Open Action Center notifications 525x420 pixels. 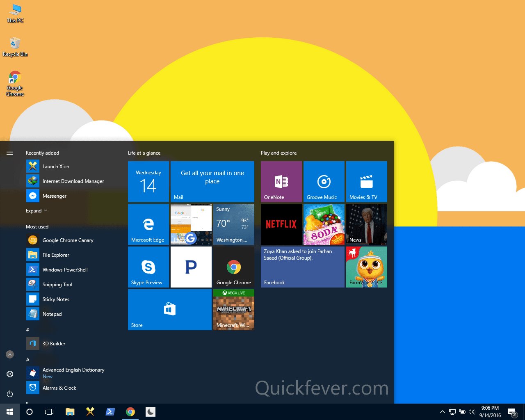click(x=512, y=412)
